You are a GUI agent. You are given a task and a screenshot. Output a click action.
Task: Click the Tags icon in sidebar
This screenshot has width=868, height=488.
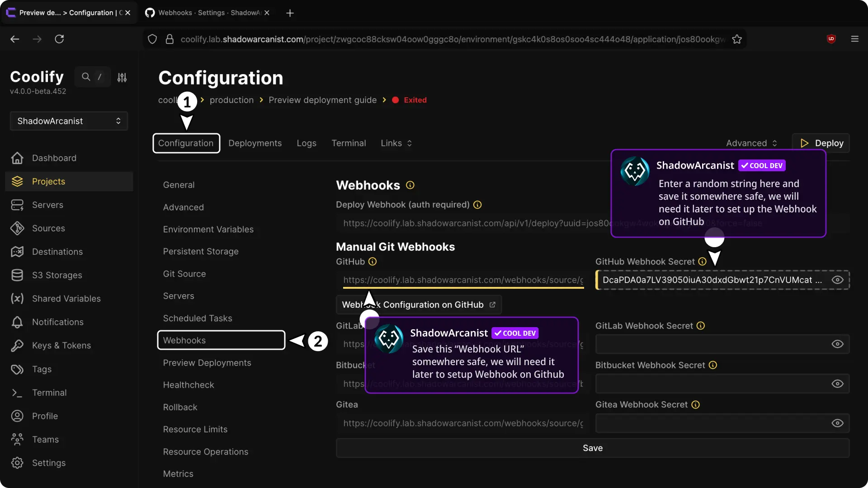coord(17,369)
